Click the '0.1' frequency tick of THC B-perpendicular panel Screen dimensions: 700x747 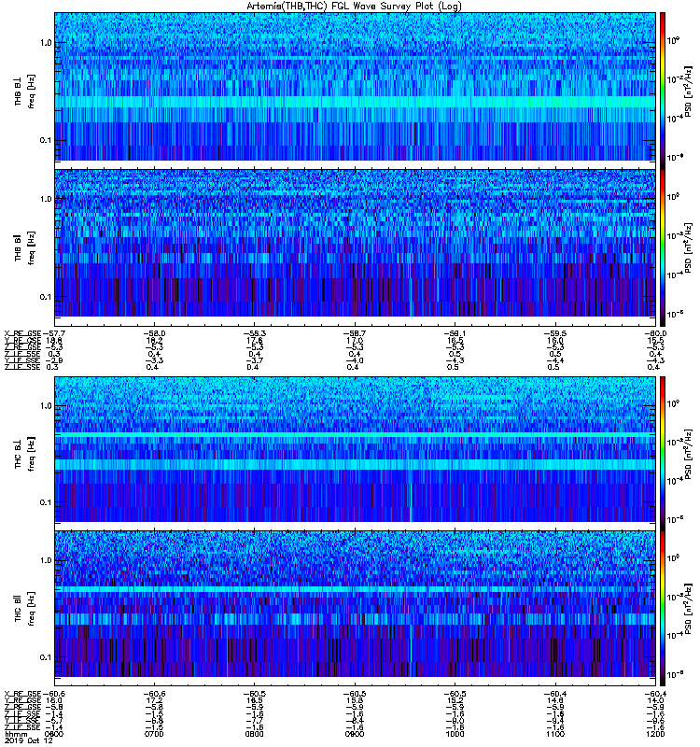tap(46, 502)
